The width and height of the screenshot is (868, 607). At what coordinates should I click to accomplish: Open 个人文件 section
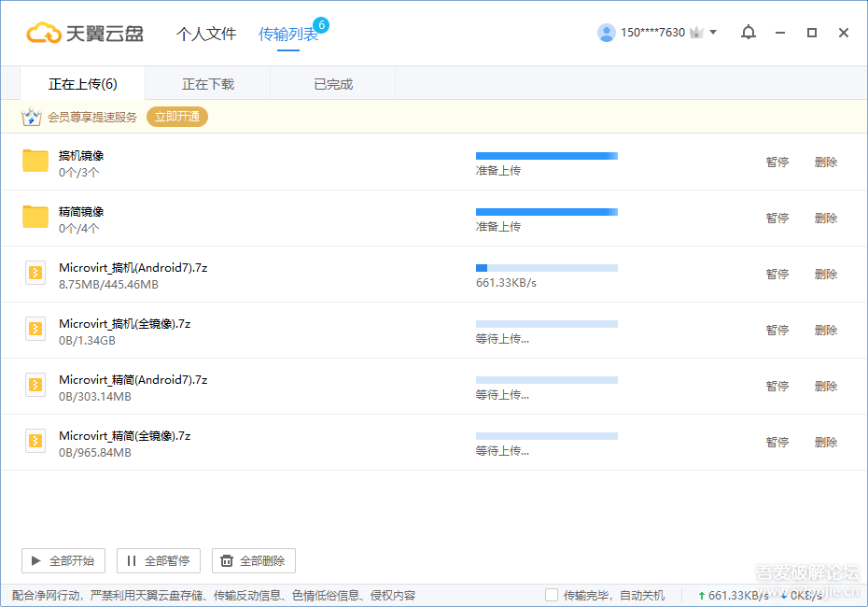coord(206,34)
